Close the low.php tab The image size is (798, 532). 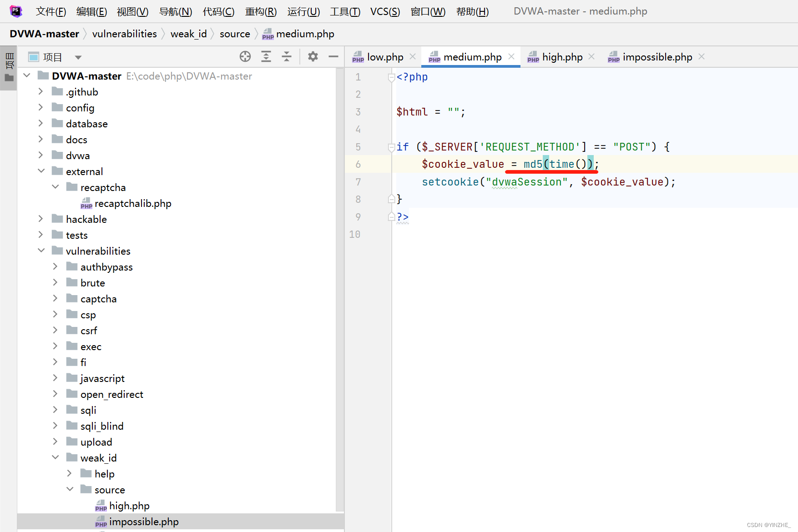[x=413, y=56]
